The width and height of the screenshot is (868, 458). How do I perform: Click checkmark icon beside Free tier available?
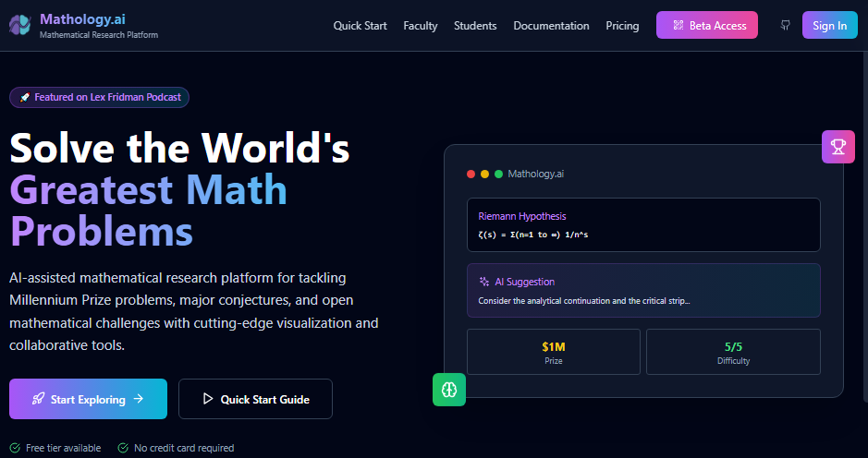point(15,448)
